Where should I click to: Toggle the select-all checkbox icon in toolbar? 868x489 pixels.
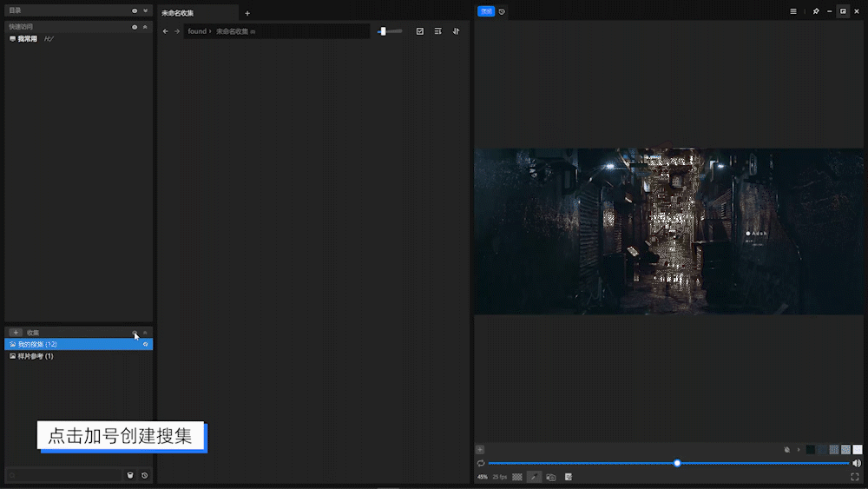[x=420, y=31]
